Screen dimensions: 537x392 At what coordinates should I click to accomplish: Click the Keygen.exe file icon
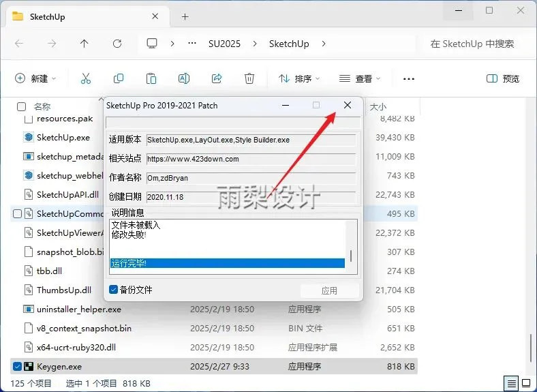(29, 366)
